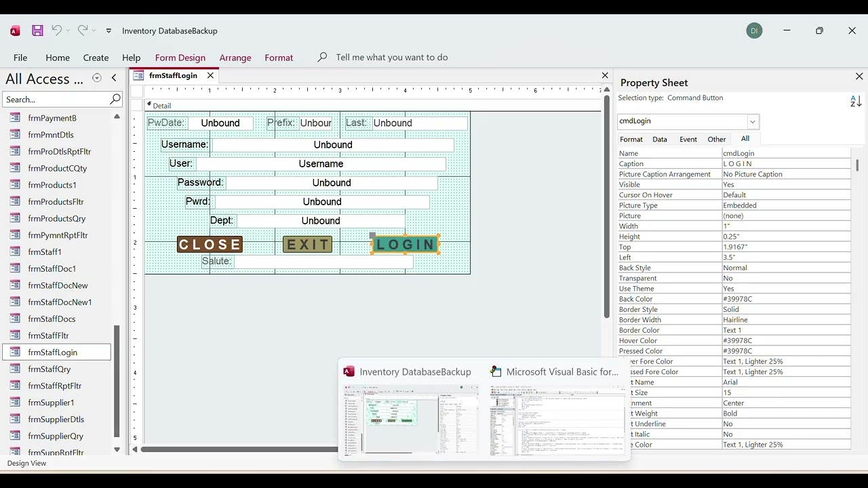The height and width of the screenshot is (488, 868).
Task: Open the File menu
Action: tap(20, 58)
